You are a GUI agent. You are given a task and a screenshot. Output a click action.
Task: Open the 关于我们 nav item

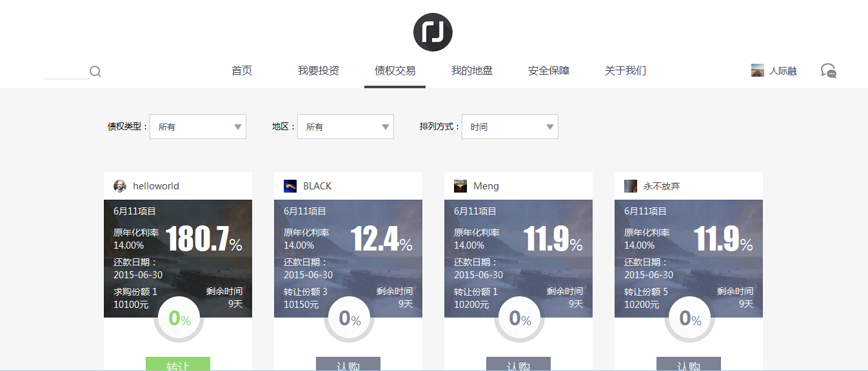click(x=626, y=71)
